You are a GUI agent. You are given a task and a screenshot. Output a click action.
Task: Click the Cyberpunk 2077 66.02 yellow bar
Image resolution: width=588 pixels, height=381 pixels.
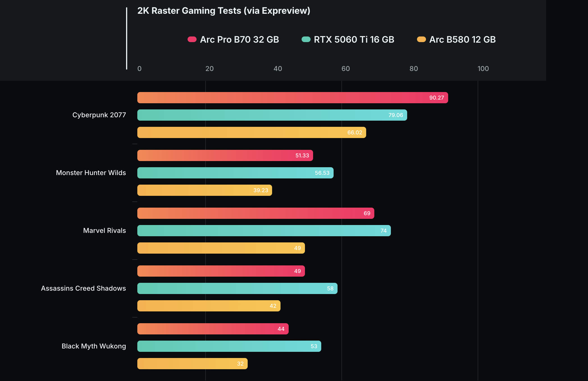(x=252, y=132)
